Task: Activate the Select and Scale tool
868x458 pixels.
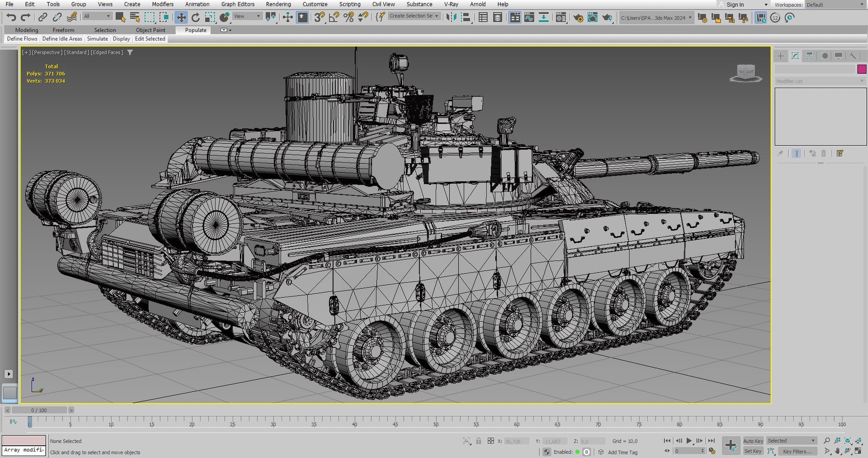Action: [x=210, y=17]
